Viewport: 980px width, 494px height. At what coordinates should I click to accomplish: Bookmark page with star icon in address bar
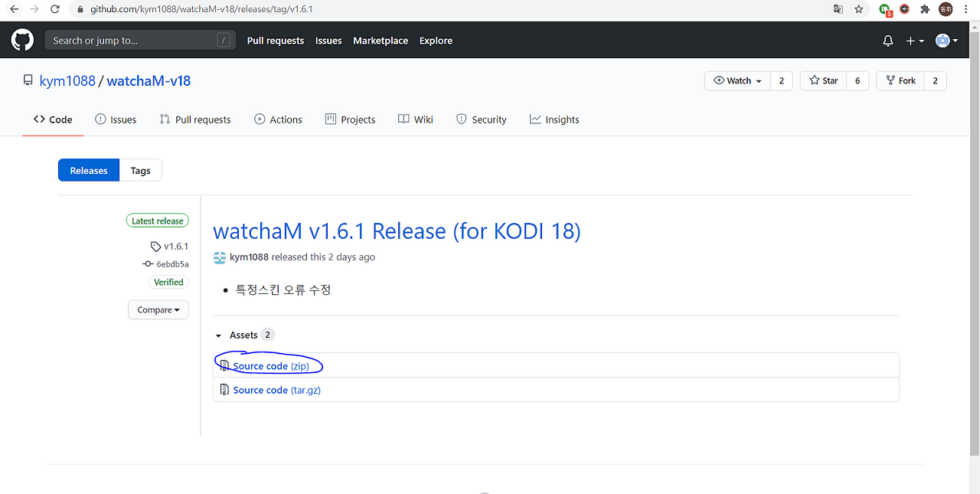point(859,9)
